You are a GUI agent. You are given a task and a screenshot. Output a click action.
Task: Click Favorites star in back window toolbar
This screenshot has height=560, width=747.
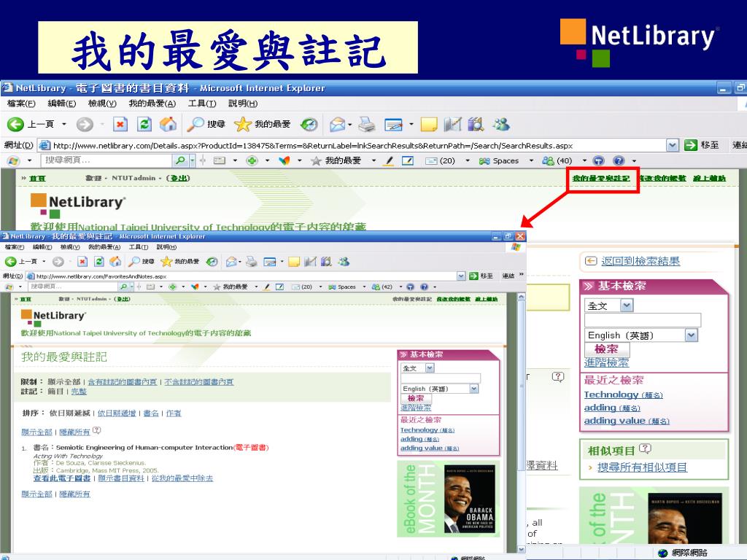[x=242, y=124]
